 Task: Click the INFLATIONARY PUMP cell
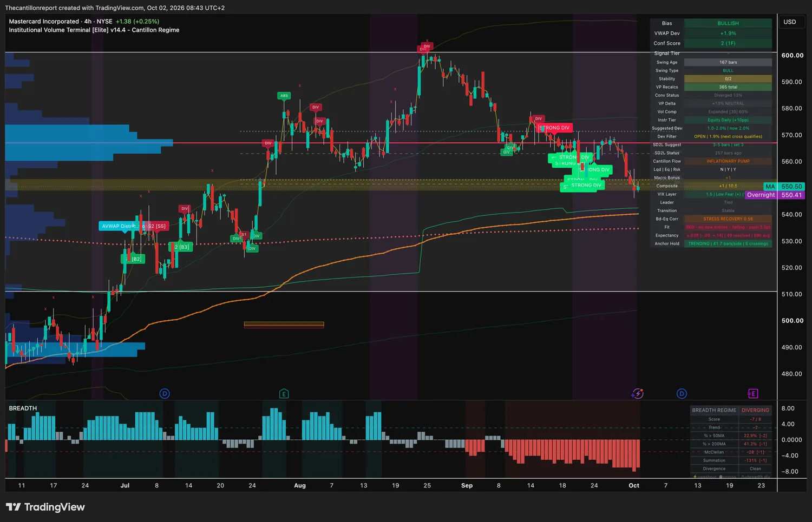tap(728, 161)
